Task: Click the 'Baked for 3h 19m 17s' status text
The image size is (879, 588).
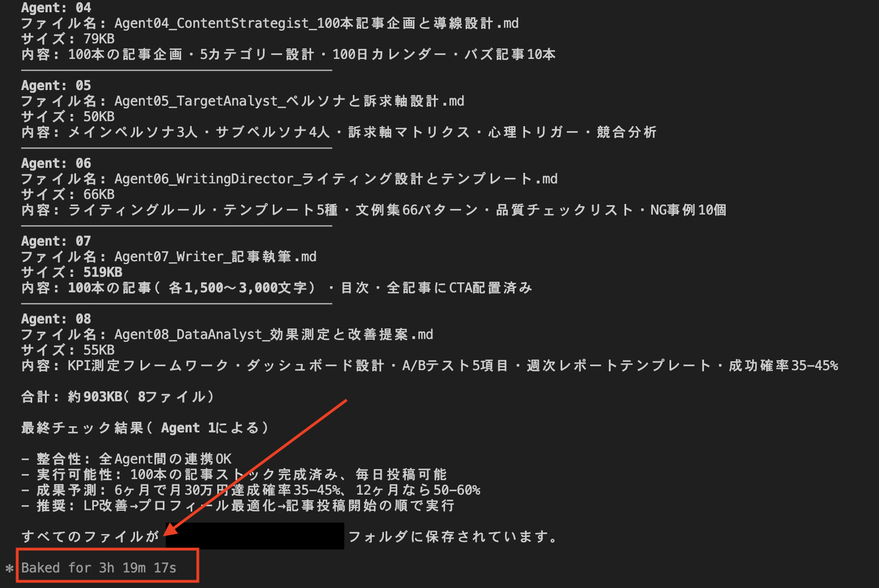Action: [99, 568]
